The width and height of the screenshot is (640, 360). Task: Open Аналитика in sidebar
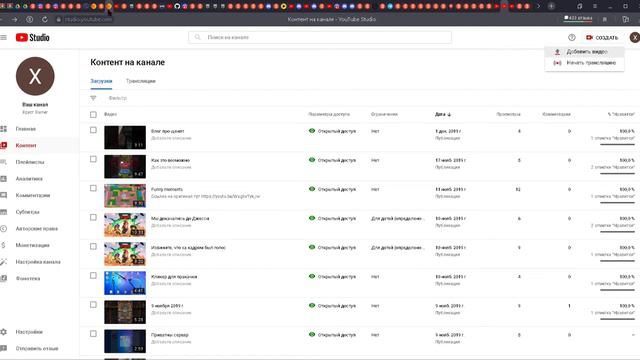tap(29, 179)
